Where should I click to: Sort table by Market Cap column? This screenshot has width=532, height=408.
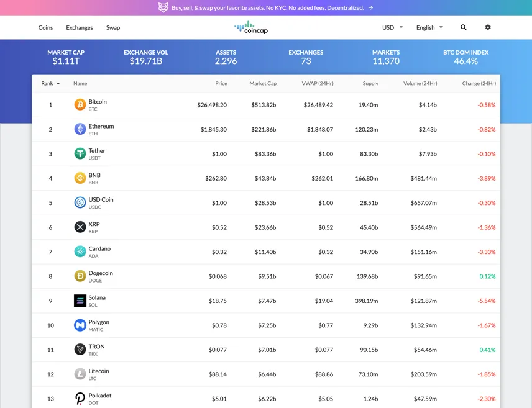pos(263,83)
